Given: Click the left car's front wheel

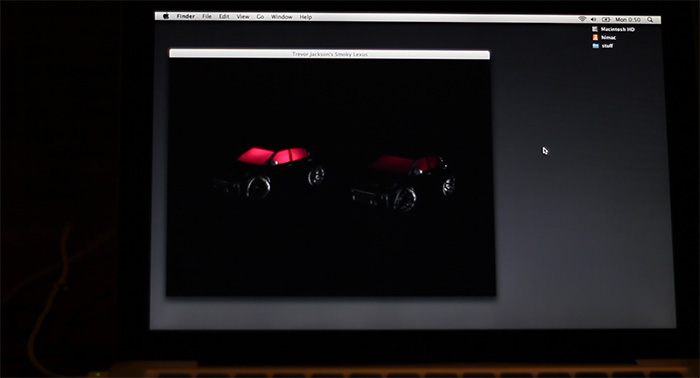Looking at the screenshot, I should (258, 187).
